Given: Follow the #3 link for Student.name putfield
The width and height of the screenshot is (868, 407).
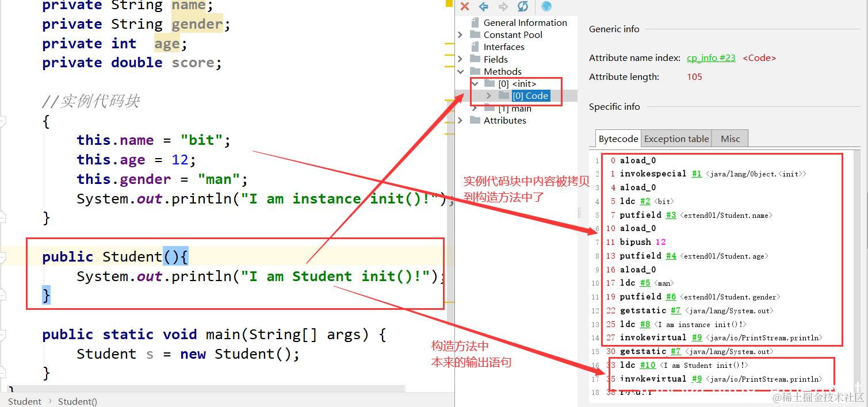Looking at the screenshot, I should click(x=671, y=215).
